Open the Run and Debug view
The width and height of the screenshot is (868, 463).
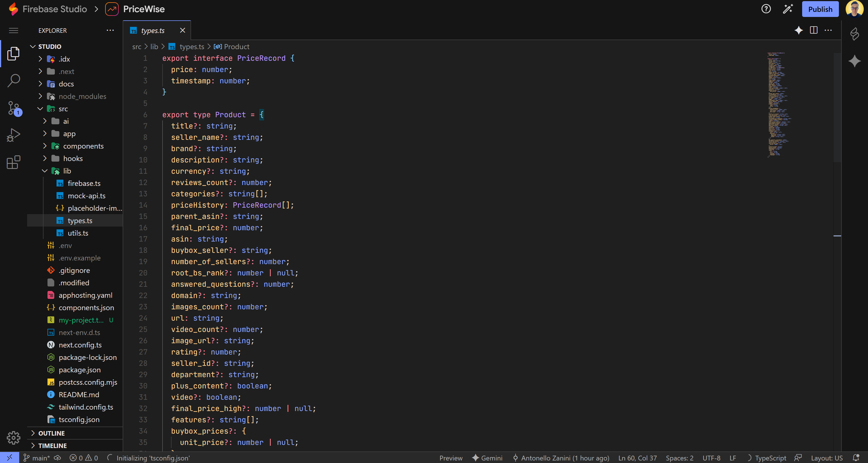pyautogui.click(x=14, y=135)
